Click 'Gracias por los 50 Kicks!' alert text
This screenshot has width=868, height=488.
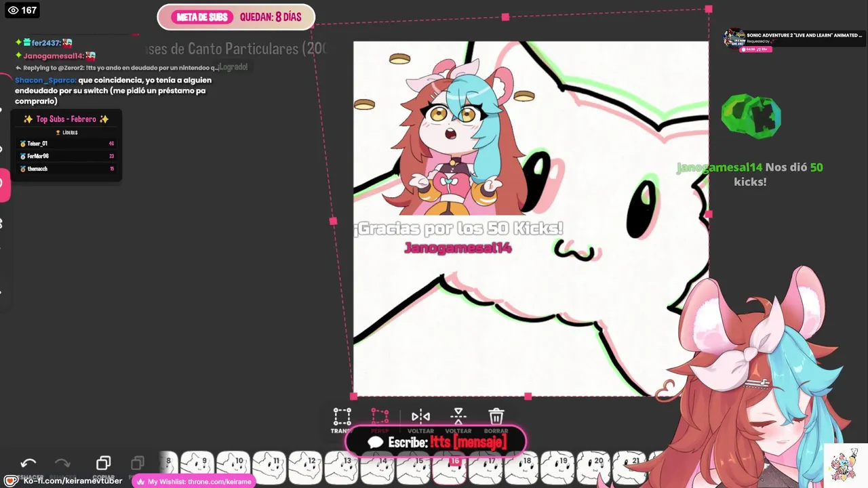coord(458,228)
